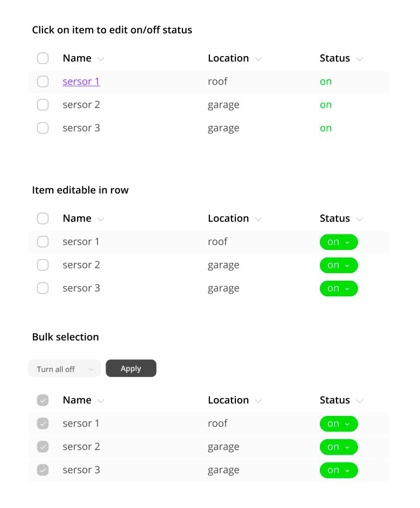Sort by Status chevron in first table
The width and height of the screenshot is (420, 508).
click(359, 59)
